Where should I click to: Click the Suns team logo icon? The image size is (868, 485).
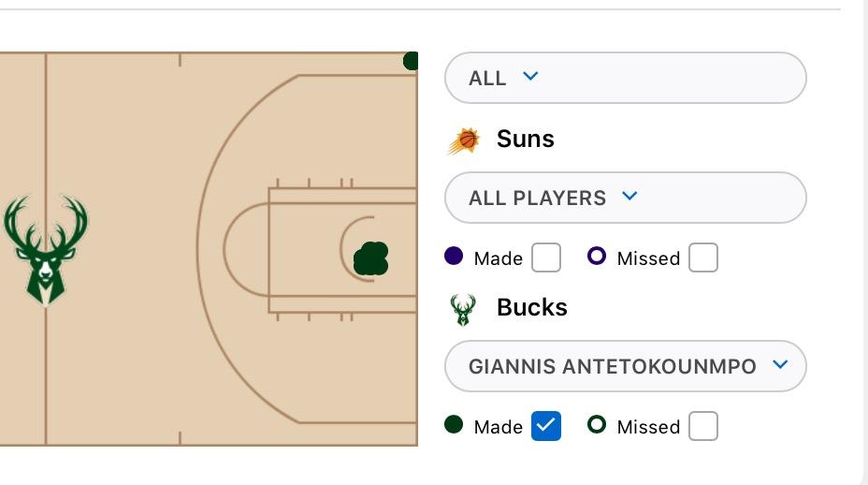[x=464, y=140]
